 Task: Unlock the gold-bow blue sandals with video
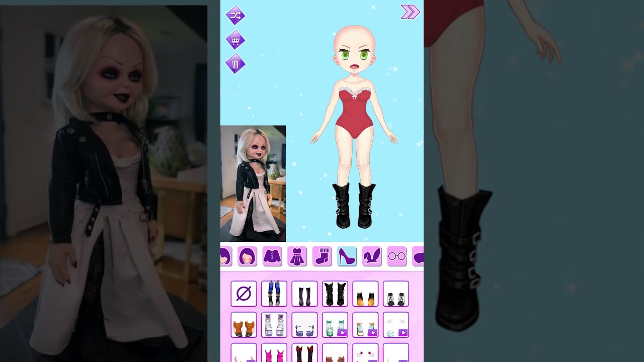coord(365,325)
